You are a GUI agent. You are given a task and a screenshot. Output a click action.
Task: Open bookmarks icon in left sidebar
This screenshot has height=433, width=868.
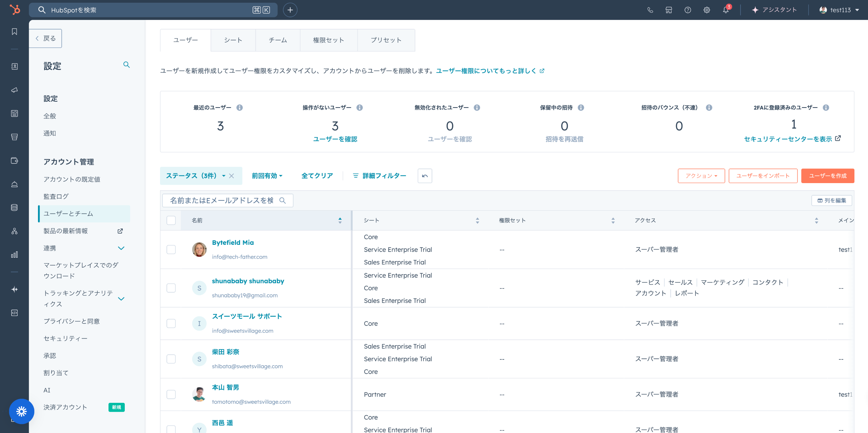coord(14,32)
